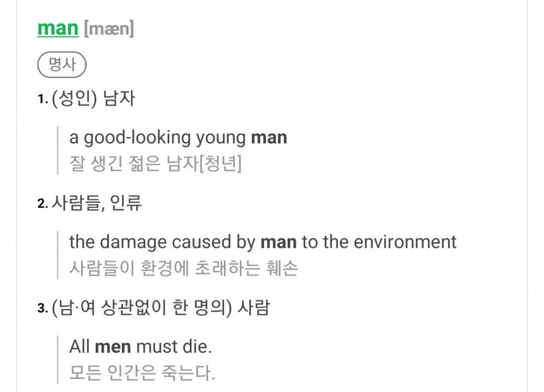
Task: Click definition 1 (성인) 남자
Action: [93, 99]
